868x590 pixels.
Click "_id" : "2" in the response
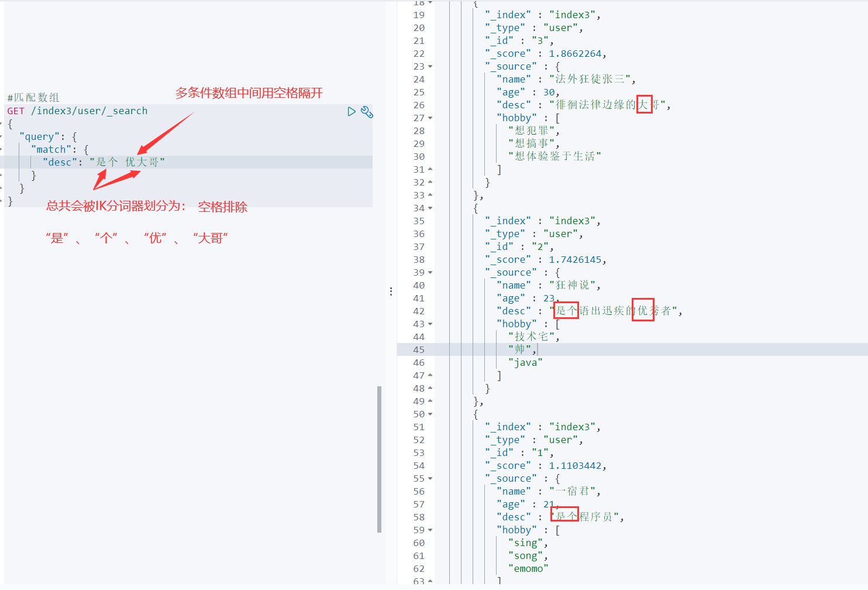pos(519,247)
